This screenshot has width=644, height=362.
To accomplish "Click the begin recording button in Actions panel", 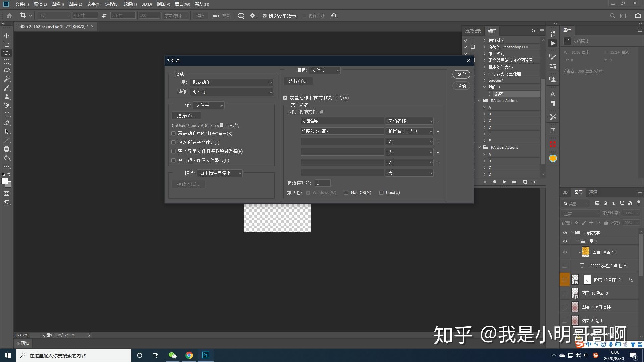I will [495, 182].
